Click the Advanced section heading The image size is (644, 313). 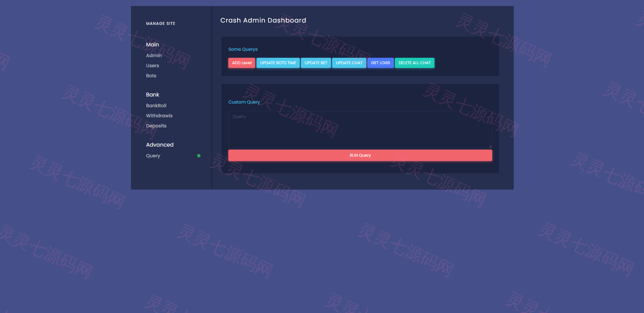(x=160, y=145)
